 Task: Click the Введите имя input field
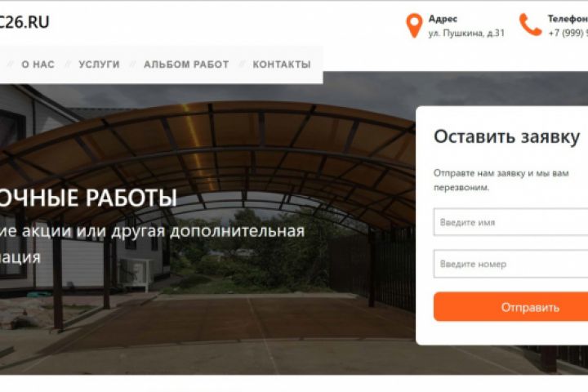tap(510, 222)
